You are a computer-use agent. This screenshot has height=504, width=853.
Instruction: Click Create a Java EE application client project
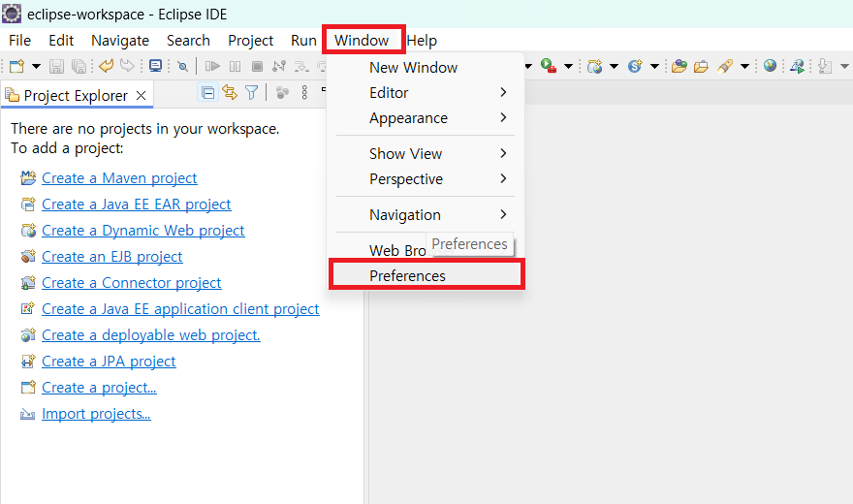click(180, 309)
